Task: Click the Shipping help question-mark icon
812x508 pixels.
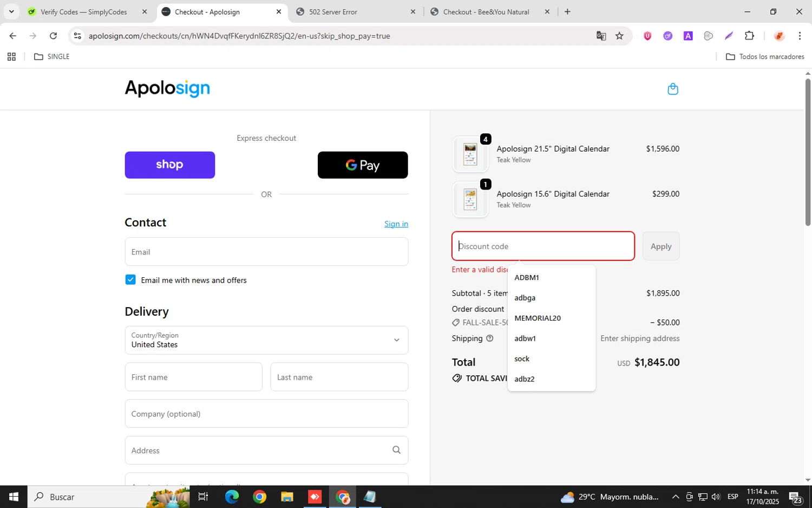Action: point(490,338)
